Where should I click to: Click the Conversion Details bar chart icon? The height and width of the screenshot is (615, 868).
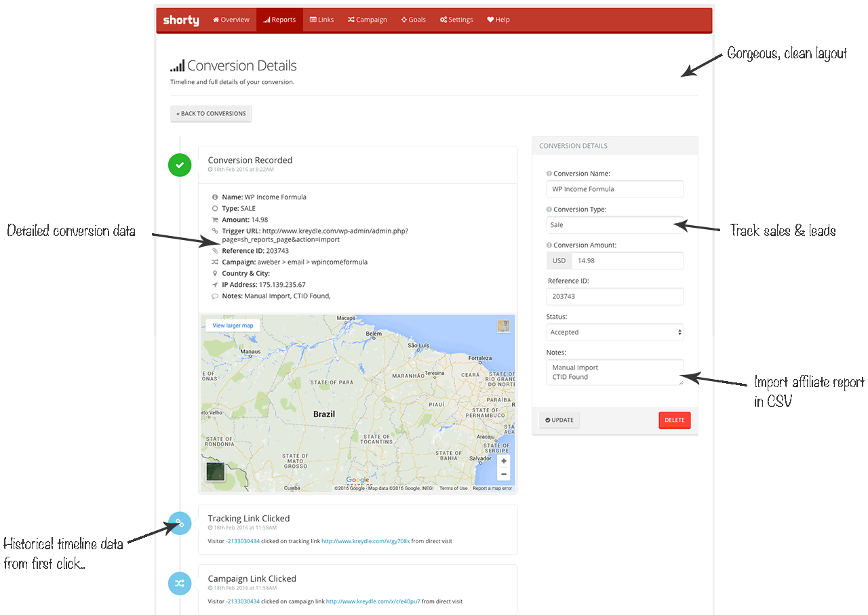(177, 66)
